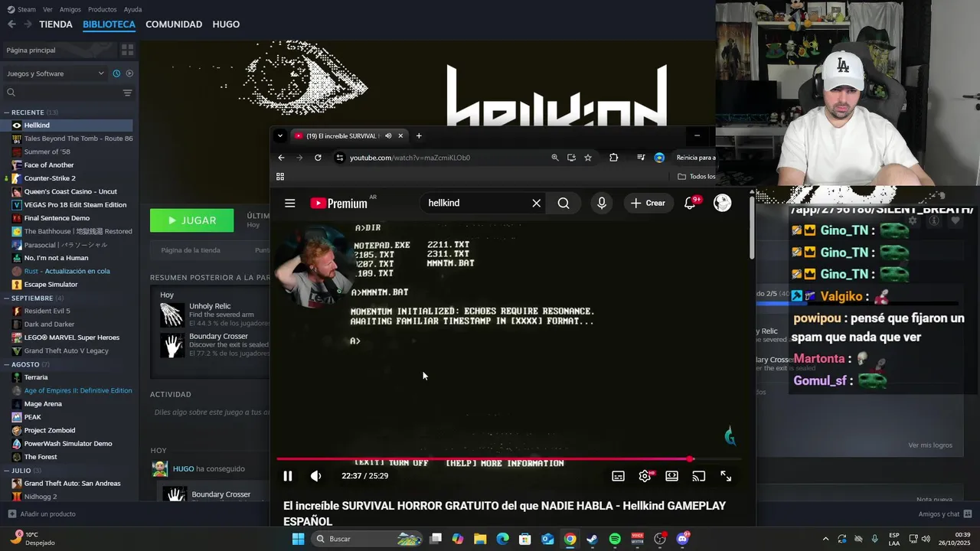Open Página de la tienda link
The width and height of the screenshot is (980, 551).
point(191,250)
